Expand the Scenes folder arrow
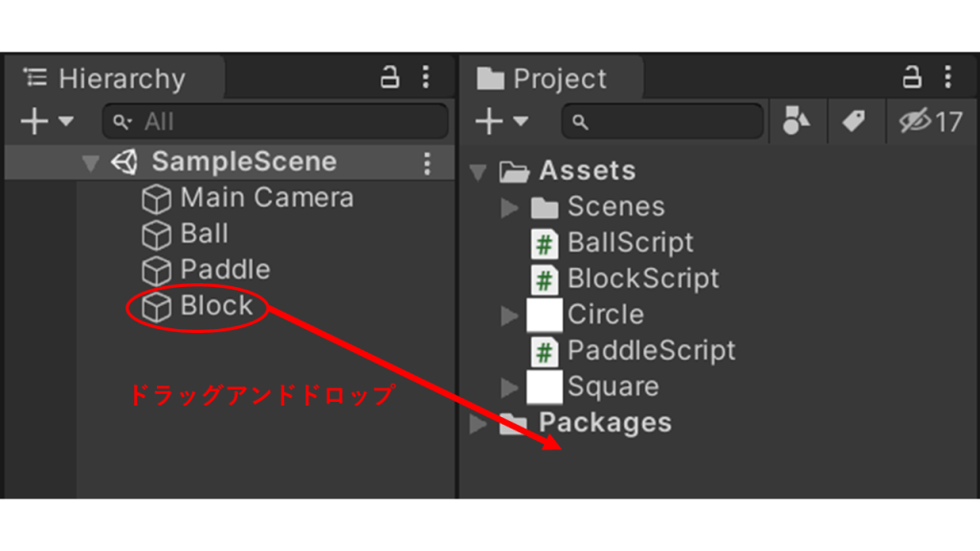980x551 pixels. coord(511,208)
